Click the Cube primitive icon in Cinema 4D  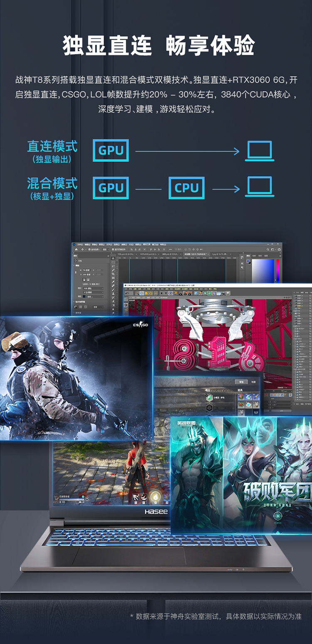(196, 293)
